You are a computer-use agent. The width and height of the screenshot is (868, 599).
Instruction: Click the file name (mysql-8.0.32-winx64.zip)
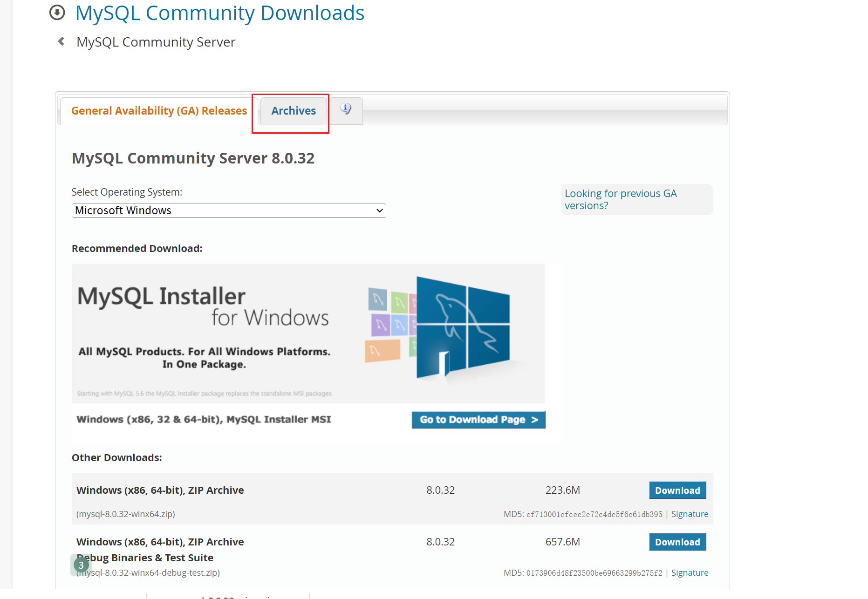pos(126,514)
